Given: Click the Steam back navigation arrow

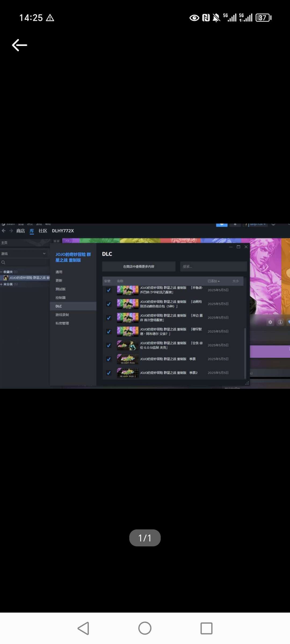Looking at the screenshot, I should (x=4, y=231).
